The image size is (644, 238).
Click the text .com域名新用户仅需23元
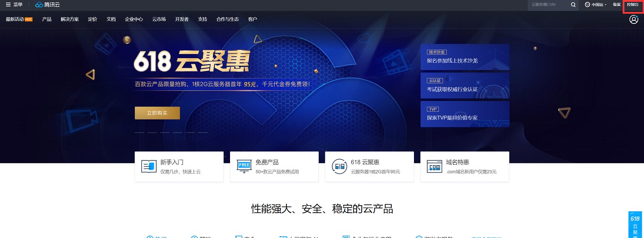click(471, 172)
